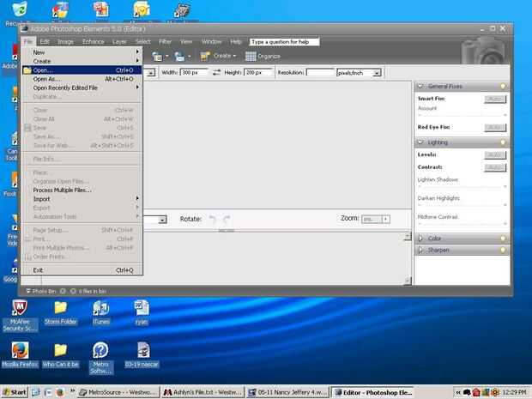
Task: Click the Photo Bin icon in status bar
Action: [28, 291]
